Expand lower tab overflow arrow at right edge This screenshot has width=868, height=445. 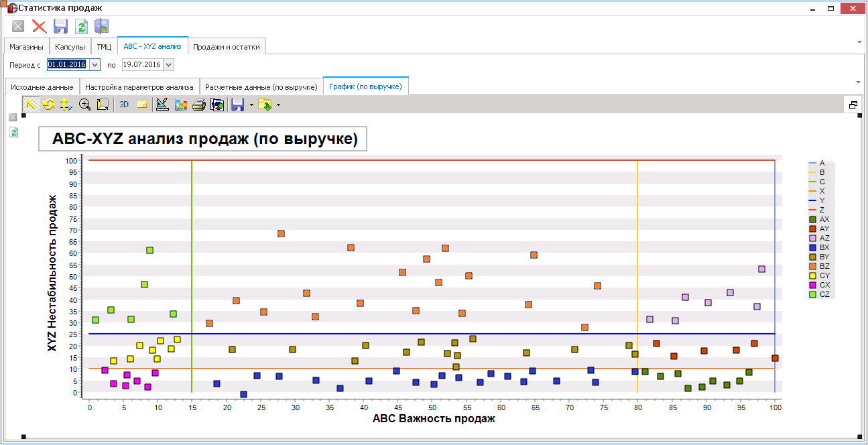(x=859, y=82)
